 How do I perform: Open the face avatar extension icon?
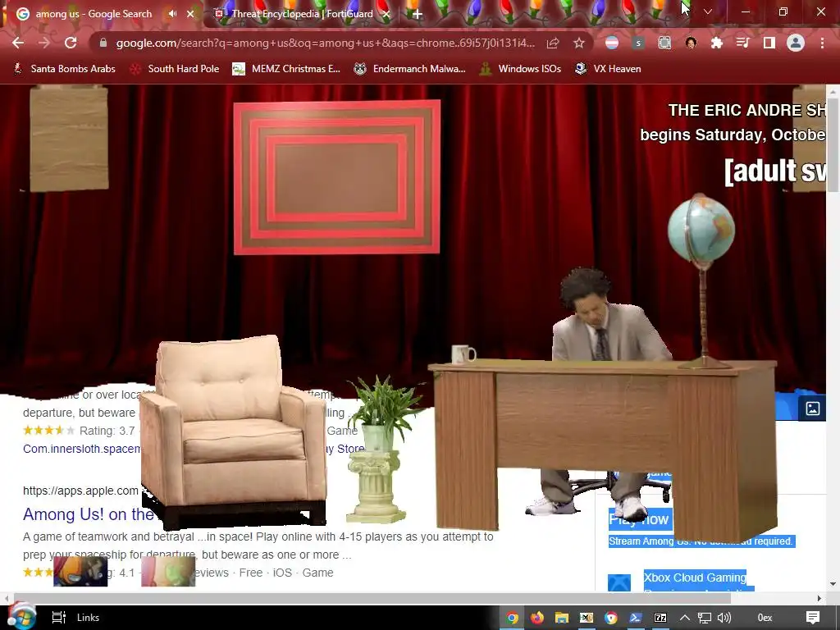[x=691, y=43]
